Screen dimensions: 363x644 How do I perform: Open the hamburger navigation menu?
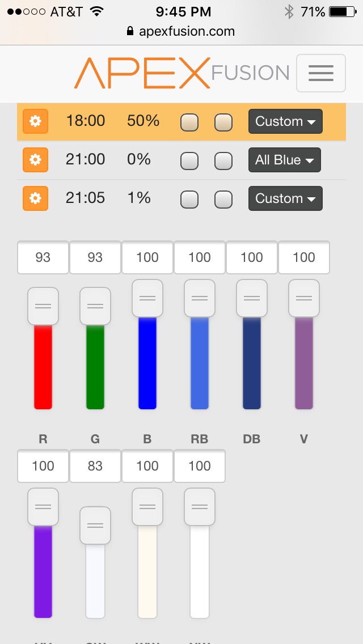[x=320, y=73]
